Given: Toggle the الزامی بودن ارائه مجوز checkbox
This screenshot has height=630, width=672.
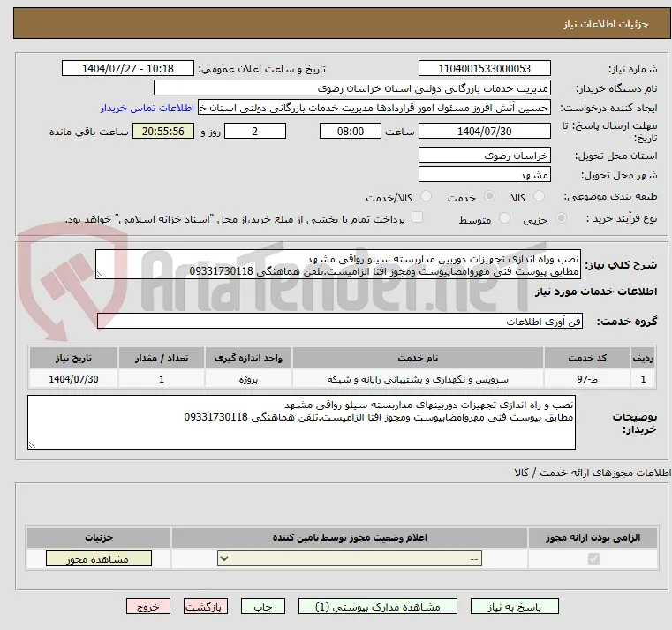Looking at the screenshot, I should pyautogui.click(x=593, y=558).
